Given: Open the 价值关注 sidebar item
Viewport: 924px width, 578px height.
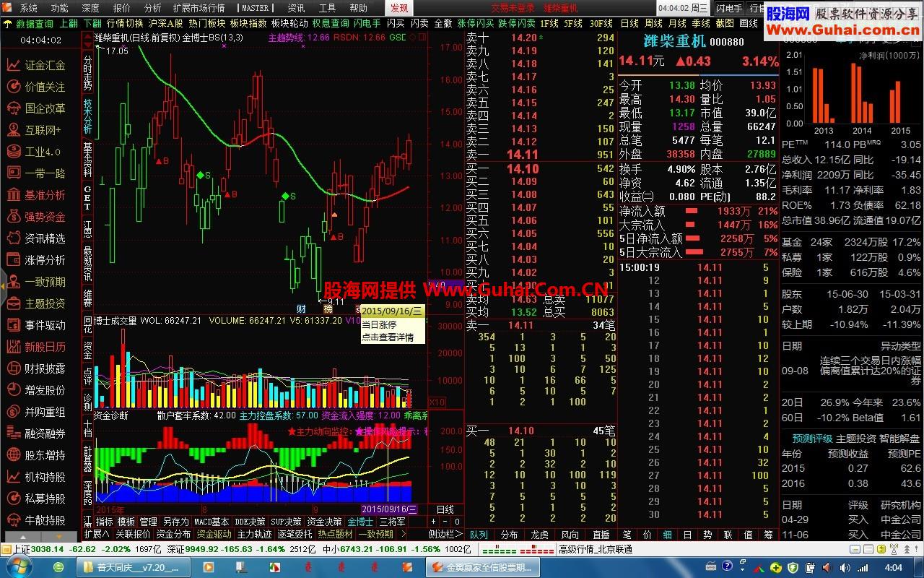Looking at the screenshot, I should pyautogui.click(x=38, y=87).
